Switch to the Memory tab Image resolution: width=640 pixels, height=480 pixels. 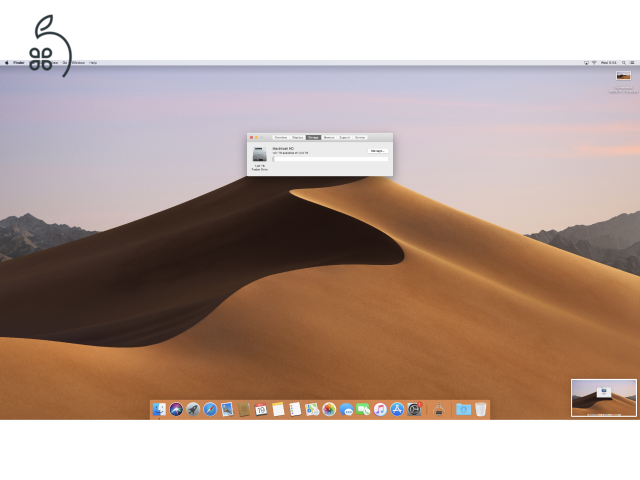[329, 138]
